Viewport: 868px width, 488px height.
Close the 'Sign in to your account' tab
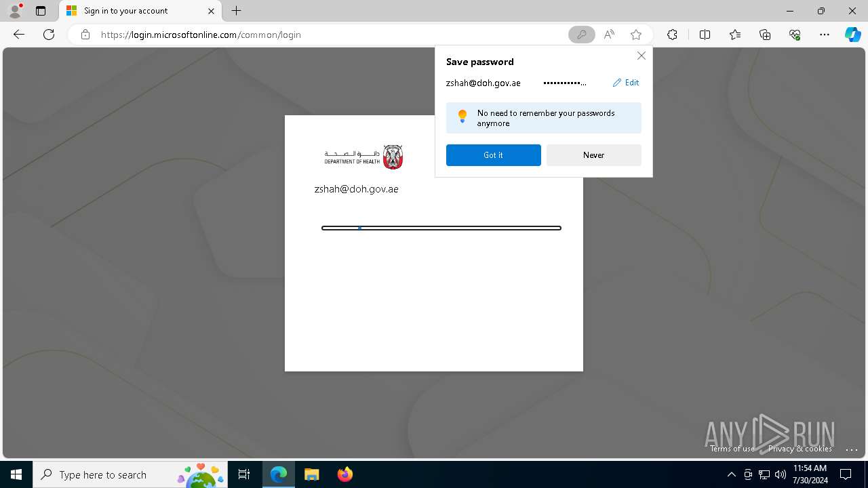pos(211,11)
